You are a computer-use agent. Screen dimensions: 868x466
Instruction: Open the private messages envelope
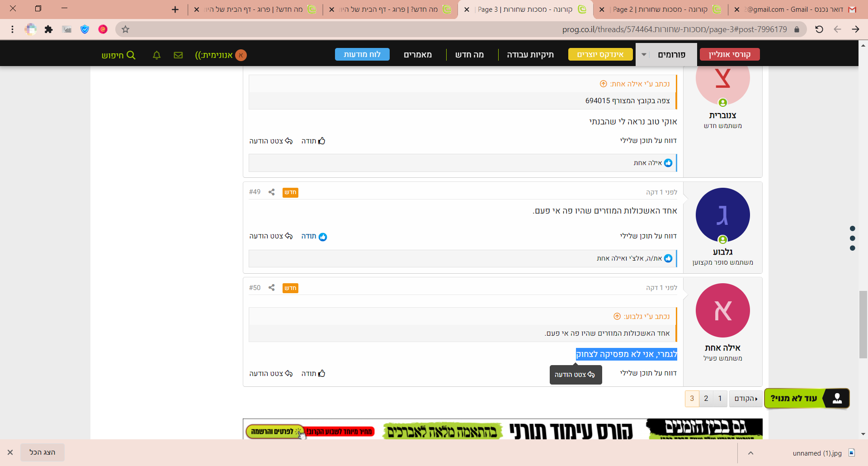click(178, 55)
